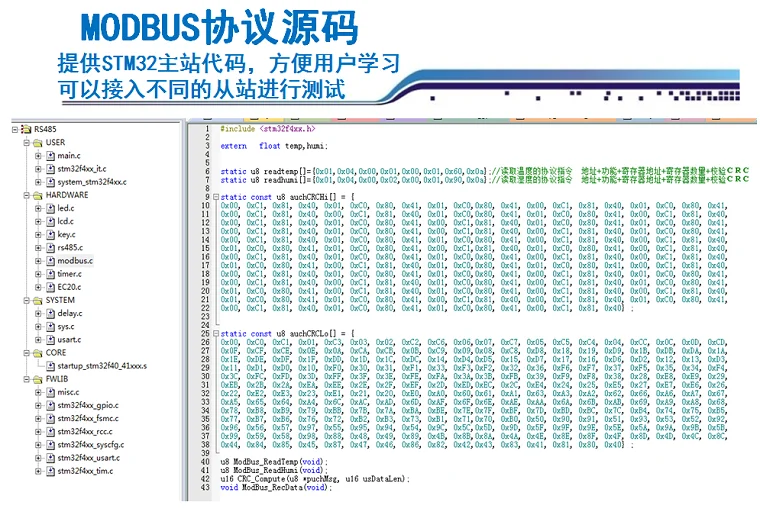Collapse the HARDWARE folder group
760x531 pixels.
point(27,195)
